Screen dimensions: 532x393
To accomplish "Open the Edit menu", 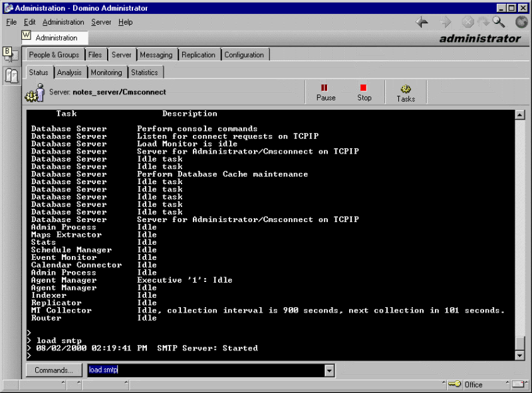I will (29, 23).
